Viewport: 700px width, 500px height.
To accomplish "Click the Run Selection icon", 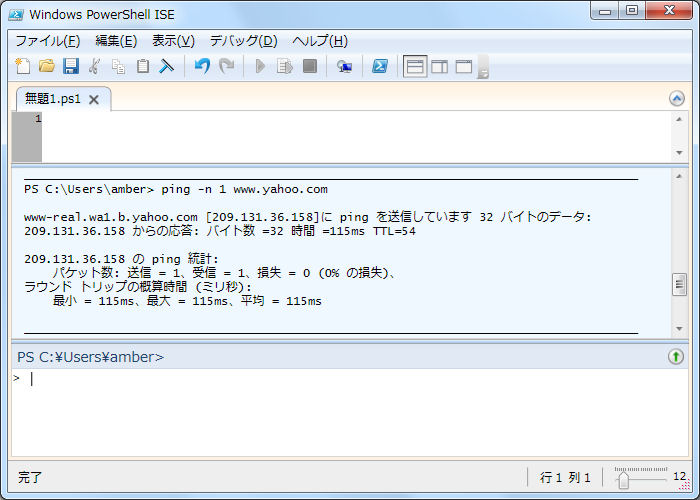I will [x=284, y=67].
